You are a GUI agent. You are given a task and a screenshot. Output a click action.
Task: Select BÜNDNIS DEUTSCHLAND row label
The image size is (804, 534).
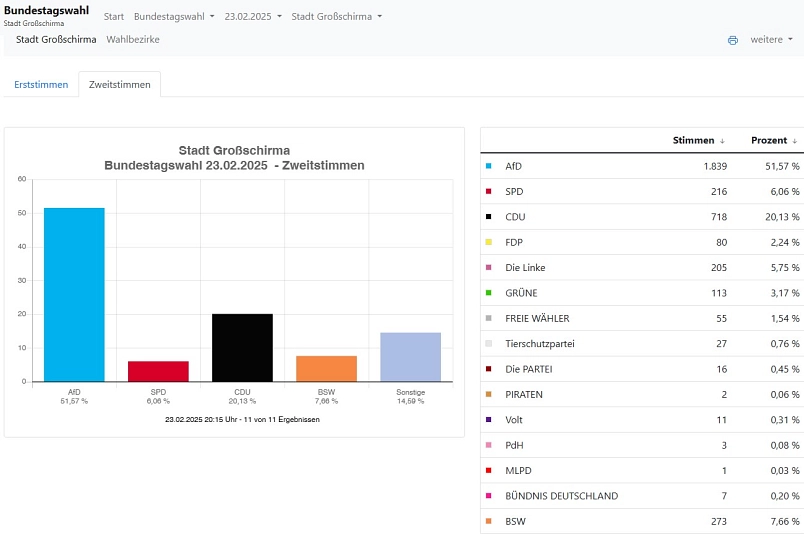tap(561, 496)
